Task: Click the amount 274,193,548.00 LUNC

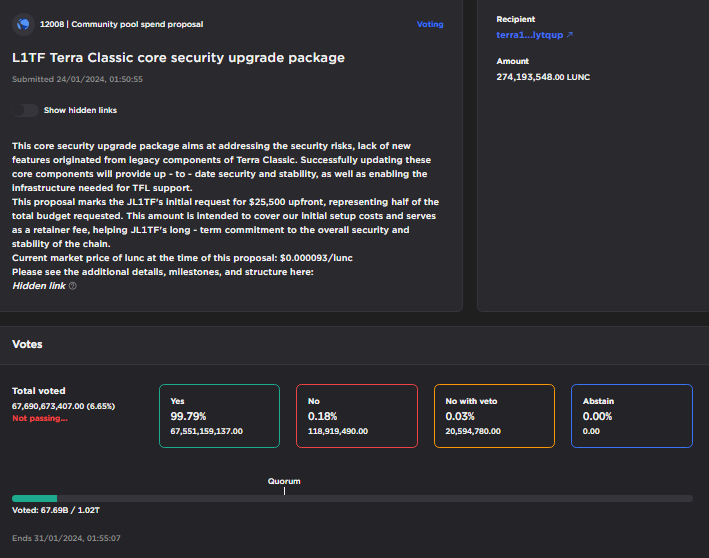Action: click(x=543, y=77)
